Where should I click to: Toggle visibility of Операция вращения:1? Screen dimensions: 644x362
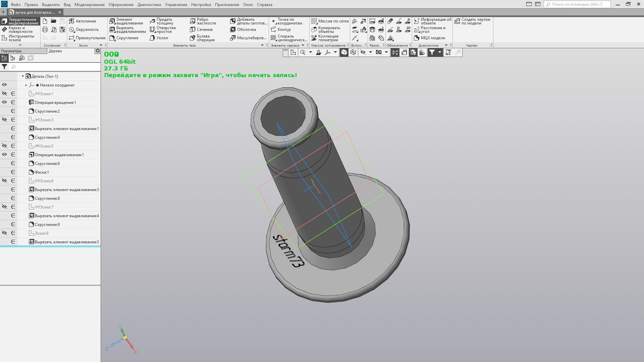(4, 102)
